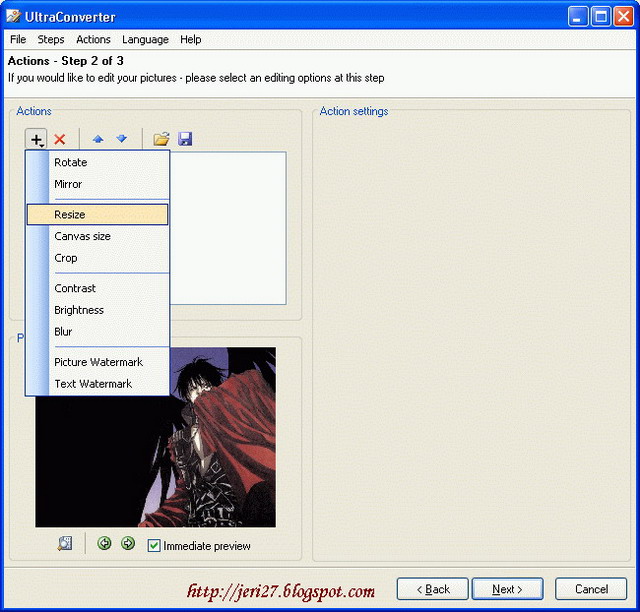This screenshot has width=640, height=612.
Task: Choose Picture Watermark action
Action: [x=98, y=362]
